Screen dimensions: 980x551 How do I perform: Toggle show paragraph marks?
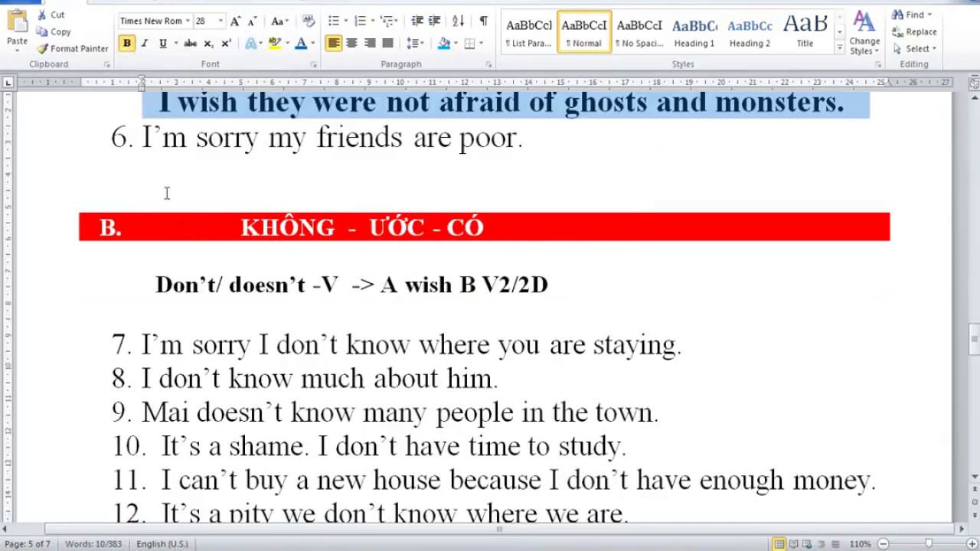point(483,21)
